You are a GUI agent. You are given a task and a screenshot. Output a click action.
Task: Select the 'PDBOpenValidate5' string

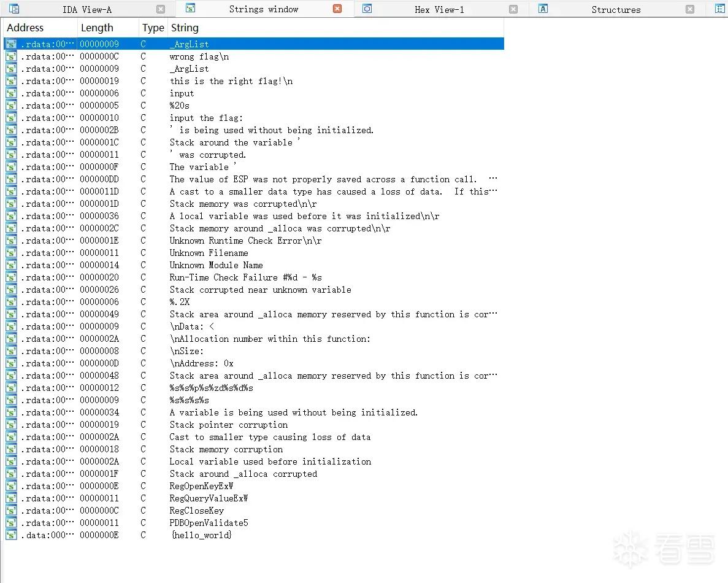pos(209,523)
